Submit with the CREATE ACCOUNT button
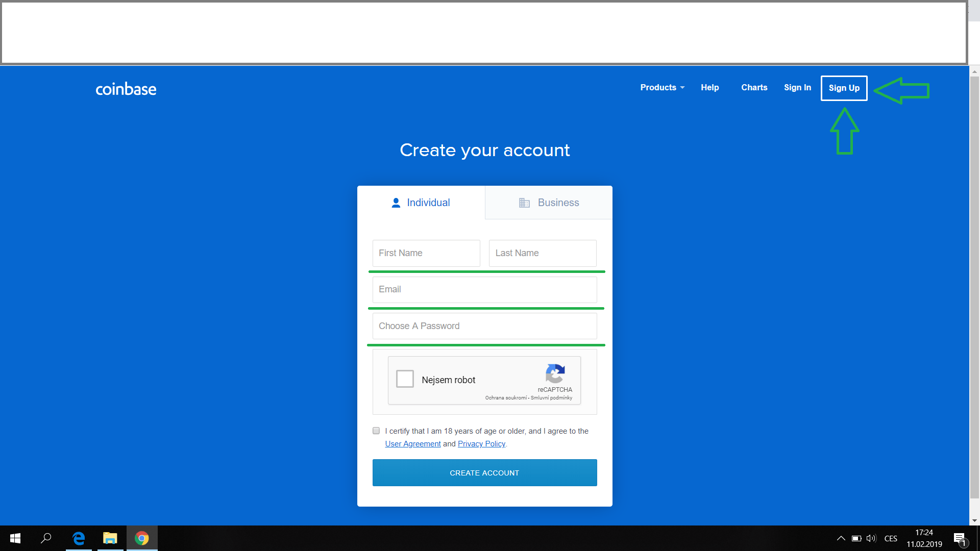The image size is (980, 551). [484, 473]
